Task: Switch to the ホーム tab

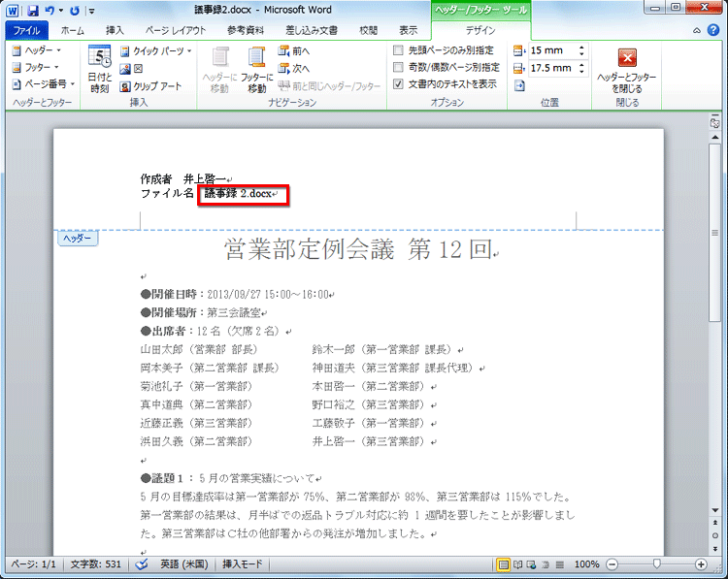Action: point(73,31)
